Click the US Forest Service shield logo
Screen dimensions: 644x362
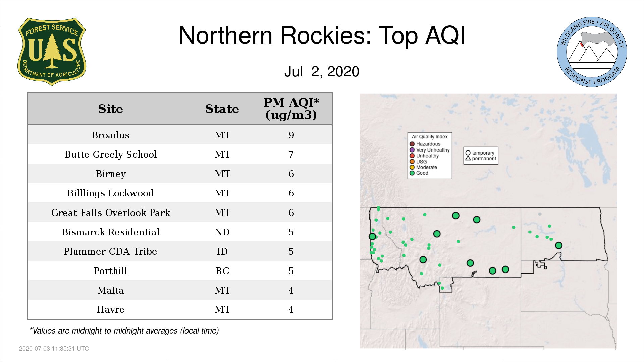52,52
